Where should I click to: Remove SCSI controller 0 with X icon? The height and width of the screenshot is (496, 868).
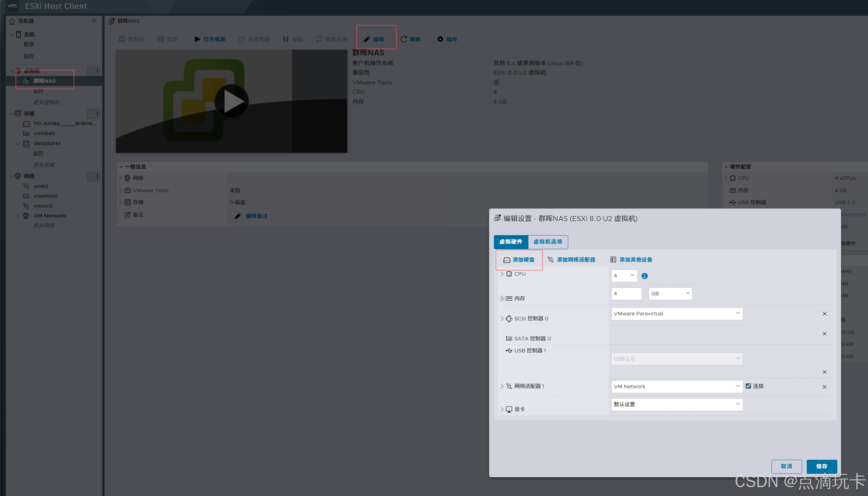pos(824,314)
